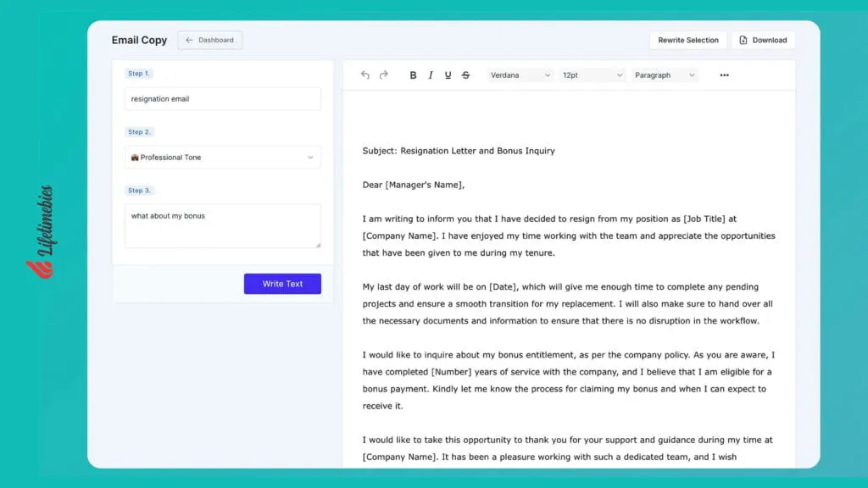Click the Step 1. label
This screenshot has height=488, width=868.
coord(138,73)
